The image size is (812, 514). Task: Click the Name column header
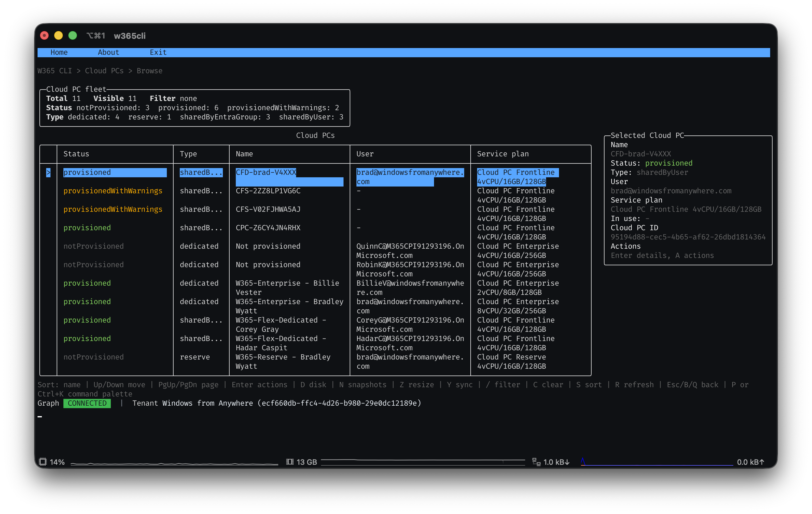244,154
